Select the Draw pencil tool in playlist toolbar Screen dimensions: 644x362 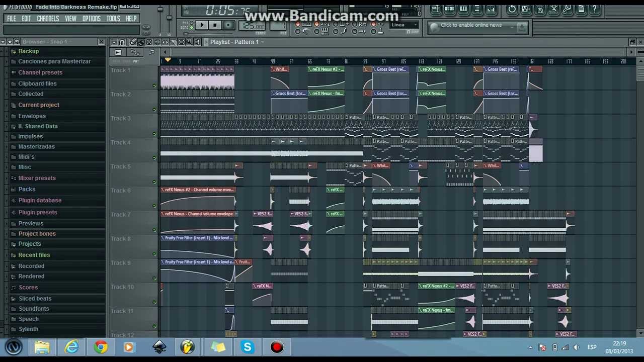[133, 42]
